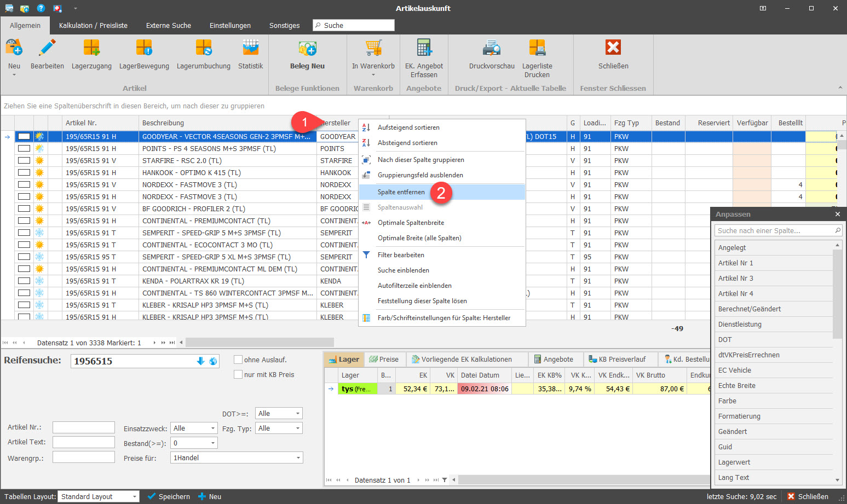The image size is (847, 504).
Task: Click the ribbon Suche input field
Action: point(354,25)
